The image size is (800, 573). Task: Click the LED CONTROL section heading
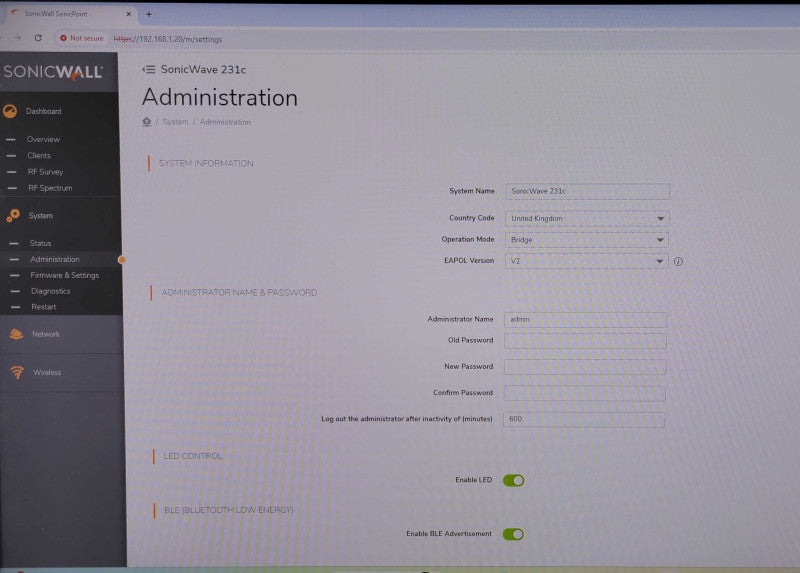[x=193, y=456]
